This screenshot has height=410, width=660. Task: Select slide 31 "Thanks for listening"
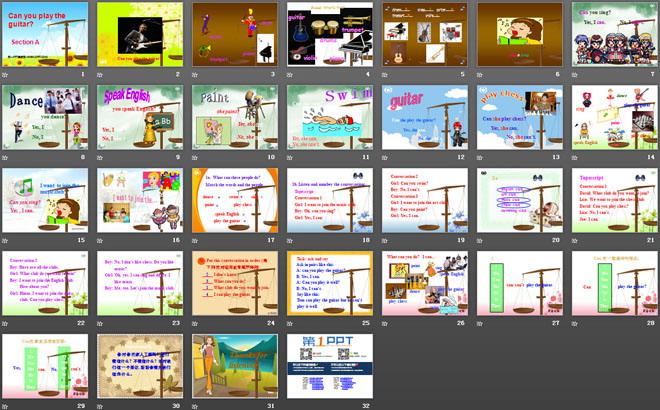click(235, 366)
